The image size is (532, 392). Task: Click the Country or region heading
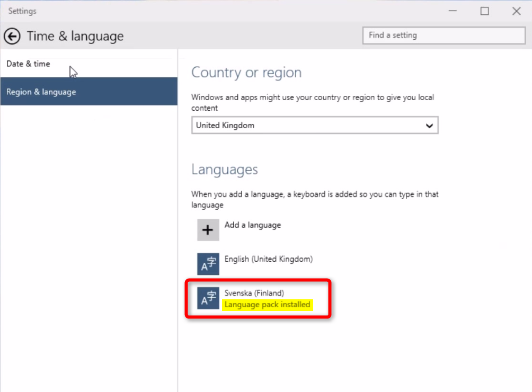(x=246, y=73)
